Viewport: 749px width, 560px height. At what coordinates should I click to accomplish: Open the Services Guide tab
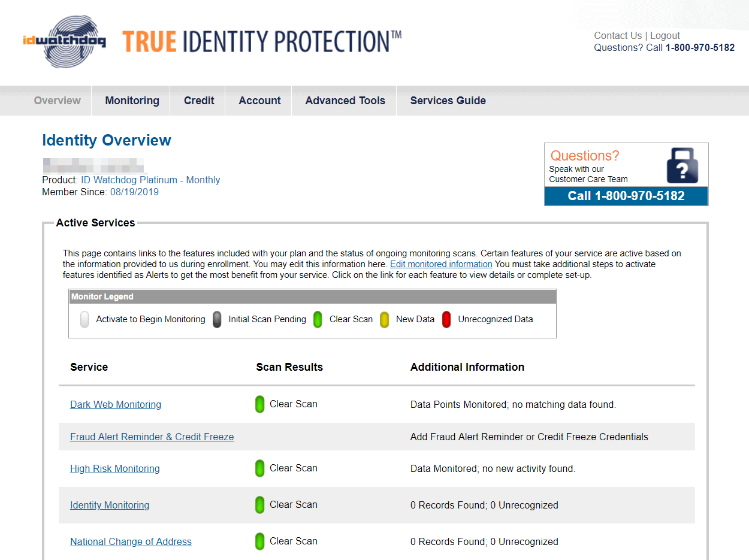pyautogui.click(x=448, y=101)
